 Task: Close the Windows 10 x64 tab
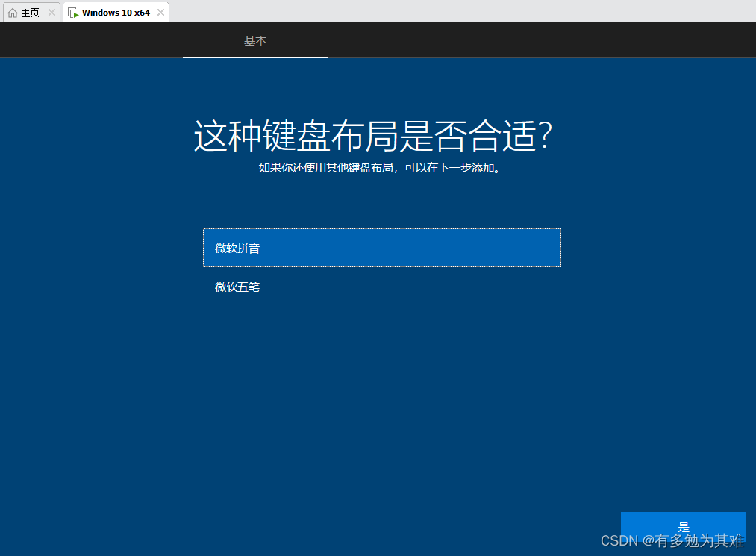160,13
